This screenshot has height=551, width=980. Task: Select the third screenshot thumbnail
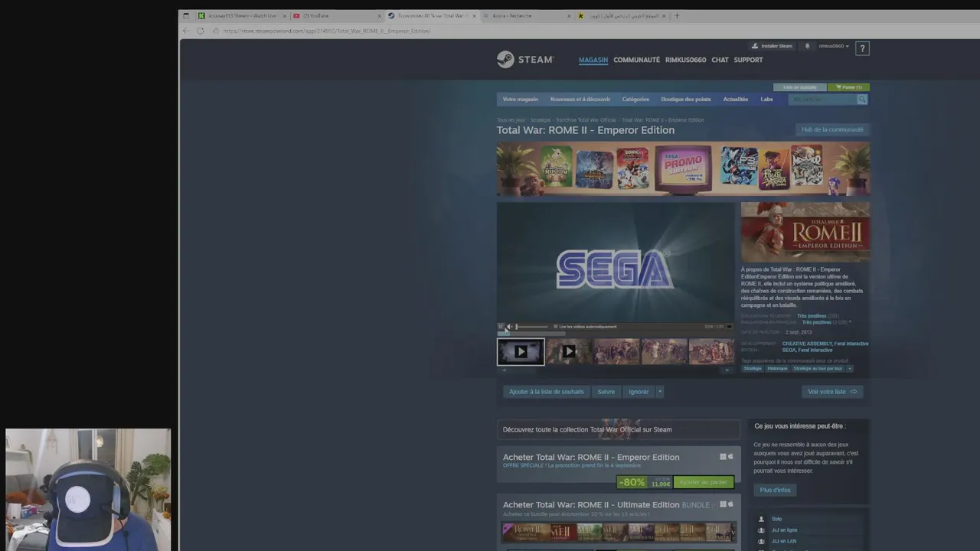[x=616, y=351]
